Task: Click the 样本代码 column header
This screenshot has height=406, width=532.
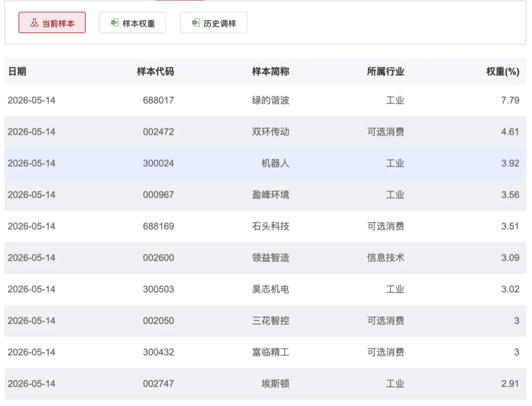Action: click(x=155, y=71)
